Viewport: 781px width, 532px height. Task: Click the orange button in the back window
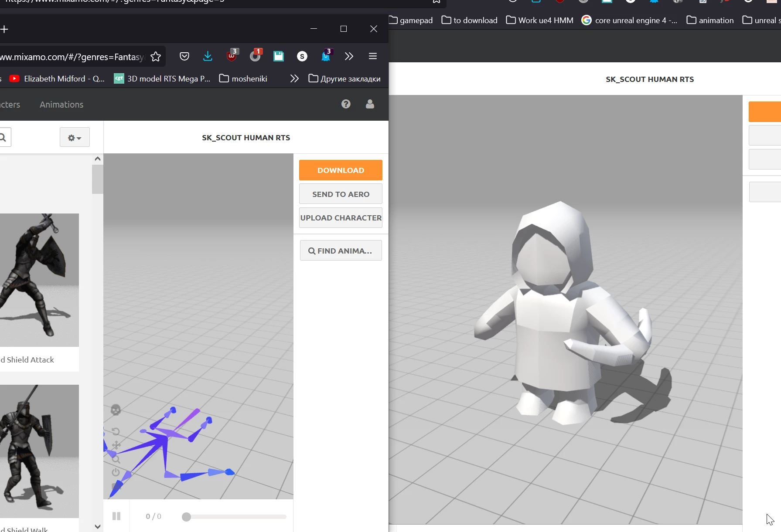(764, 112)
